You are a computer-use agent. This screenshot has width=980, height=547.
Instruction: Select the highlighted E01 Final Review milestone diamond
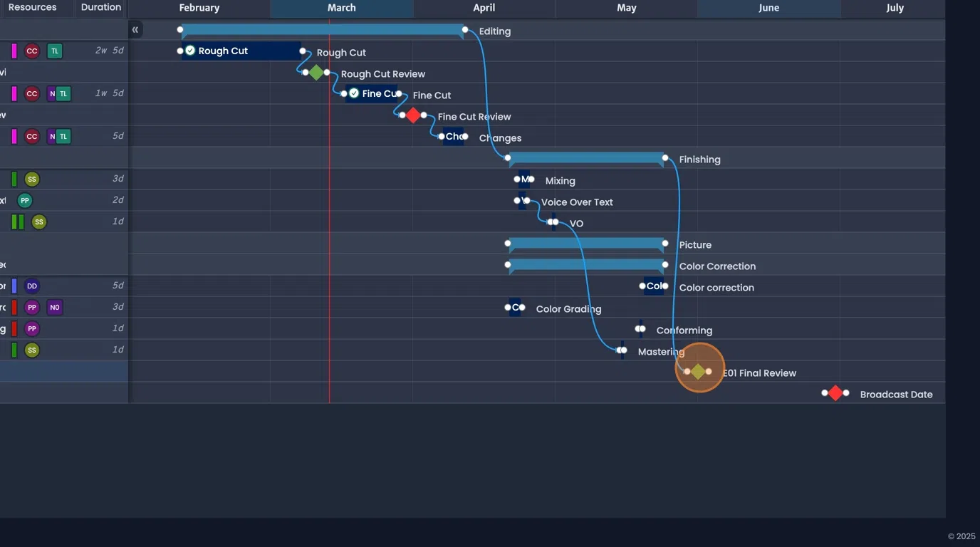pos(699,371)
